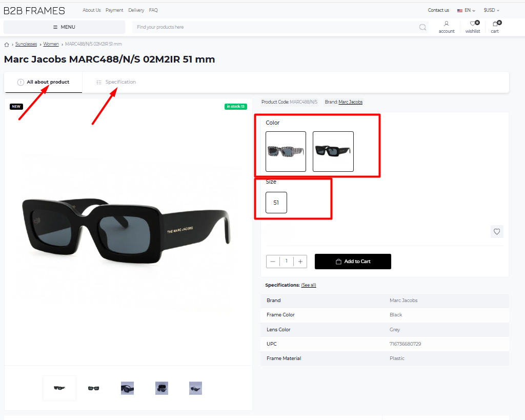Image resolution: width=525 pixels, height=420 pixels.
Task: Open the About Us page
Action: coord(91,10)
